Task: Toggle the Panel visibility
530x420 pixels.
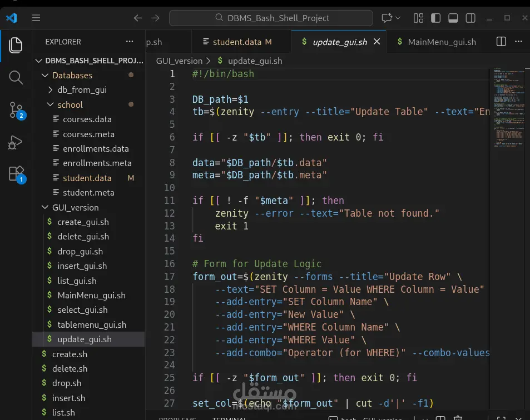Action: click(x=453, y=18)
